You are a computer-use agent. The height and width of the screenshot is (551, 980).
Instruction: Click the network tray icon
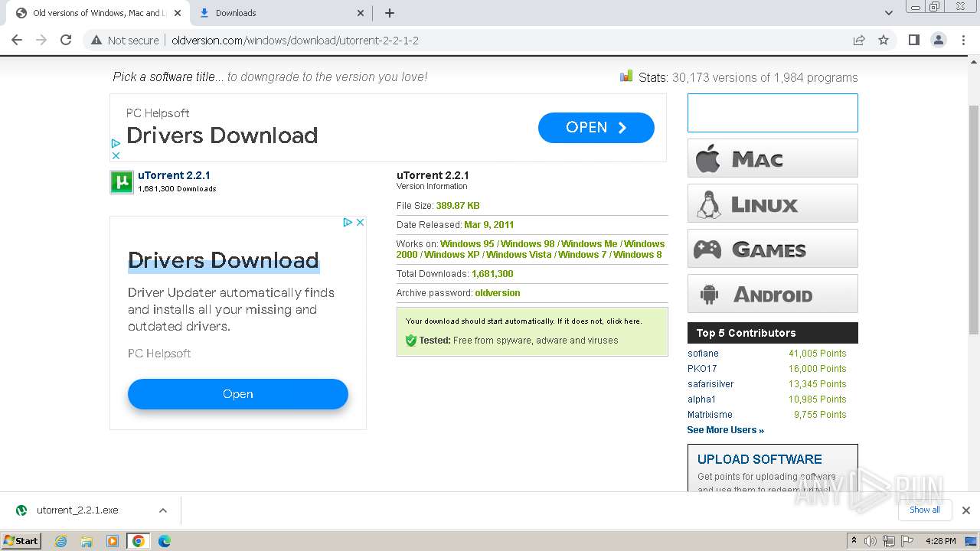[x=889, y=541]
